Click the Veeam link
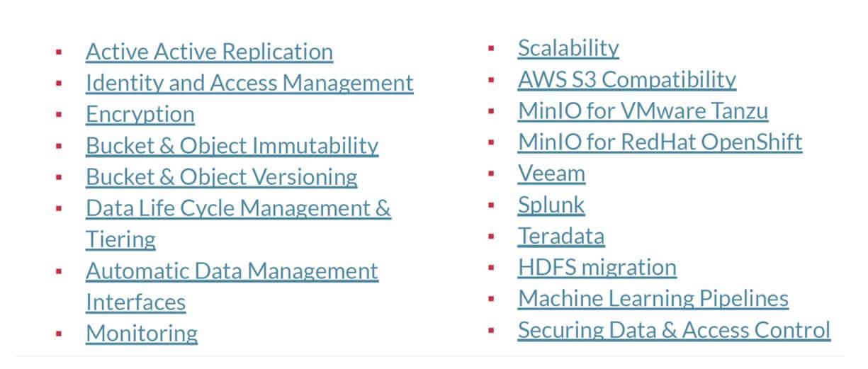The height and width of the screenshot is (369, 868). click(x=551, y=173)
